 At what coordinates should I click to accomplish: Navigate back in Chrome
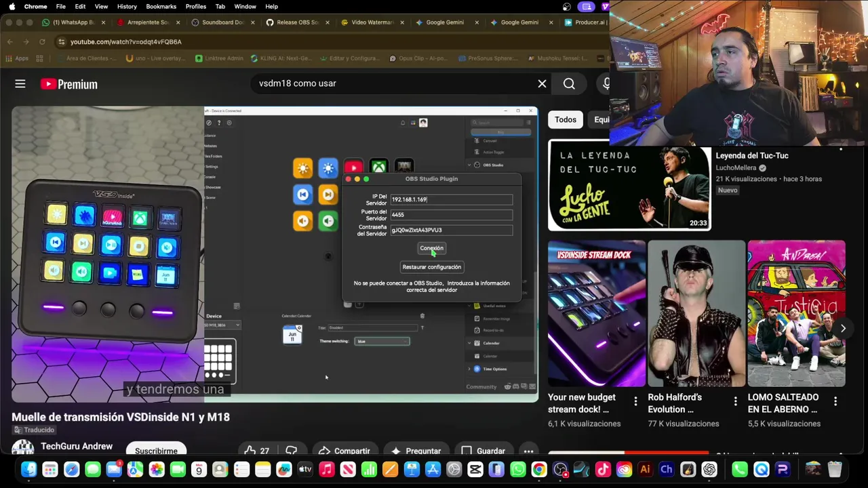point(9,41)
